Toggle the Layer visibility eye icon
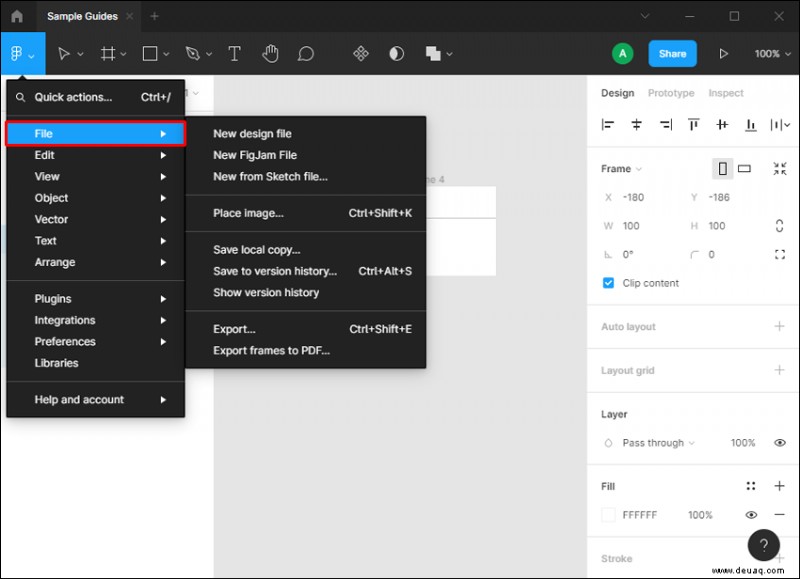 coord(779,442)
